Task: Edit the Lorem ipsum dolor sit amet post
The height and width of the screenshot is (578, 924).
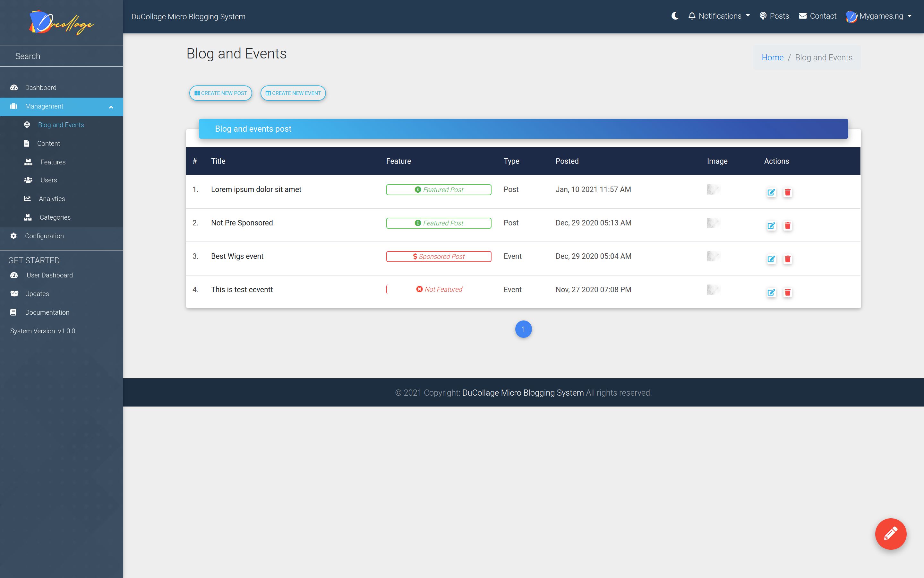Action: (x=771, y=192)
